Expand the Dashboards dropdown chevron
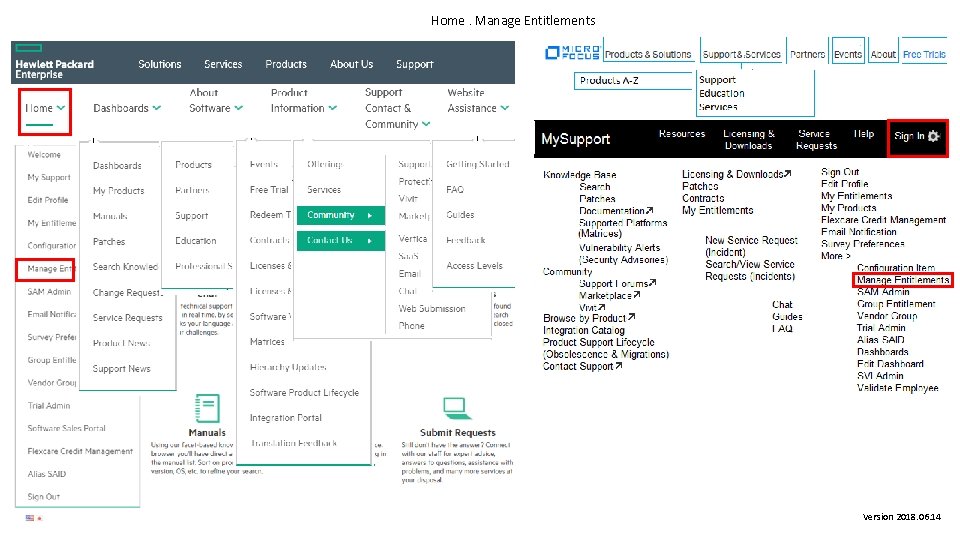Image resolution: width=960 pixels, height=540 pixels. click(157, 108)
